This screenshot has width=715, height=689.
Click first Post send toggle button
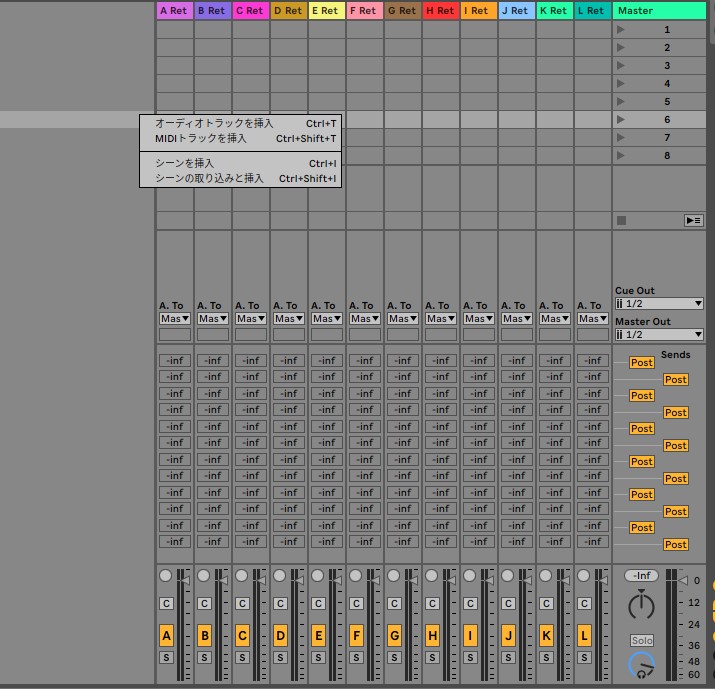tap(642, 363)
